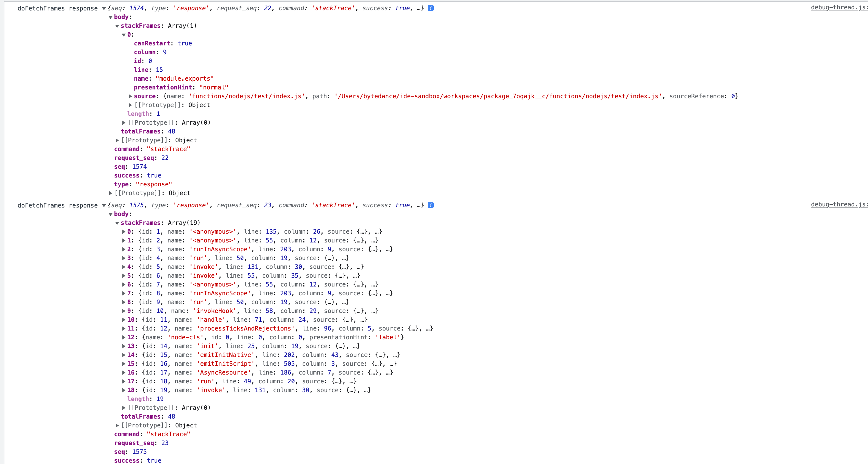Screen dimensions: 868x464
Task: Expand the 'processTicksAndRejections' frame 11
Action: (124, 328)
